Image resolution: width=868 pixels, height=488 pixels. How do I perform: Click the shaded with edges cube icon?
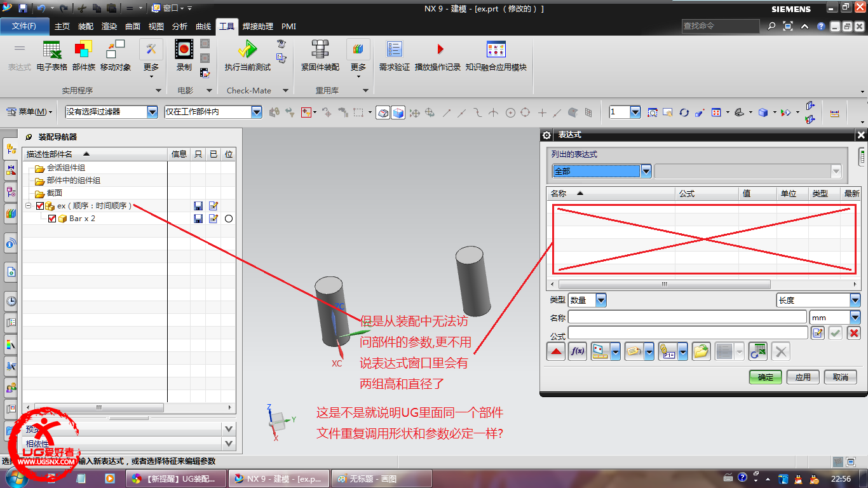coord(398,112)
